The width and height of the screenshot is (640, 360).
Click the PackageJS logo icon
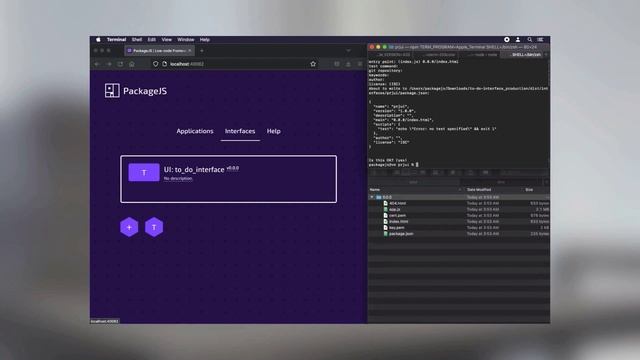coord(112,91)
